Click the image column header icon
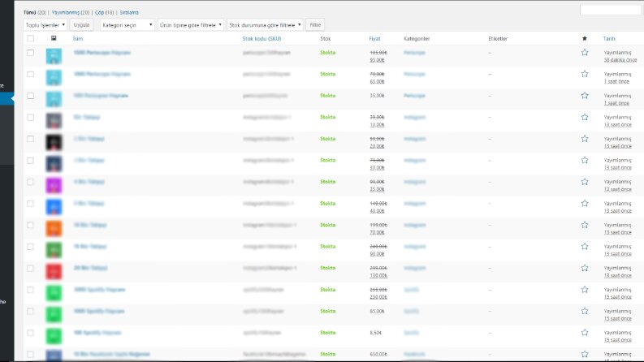Screen dimensions: 644x362 (54, 38)
